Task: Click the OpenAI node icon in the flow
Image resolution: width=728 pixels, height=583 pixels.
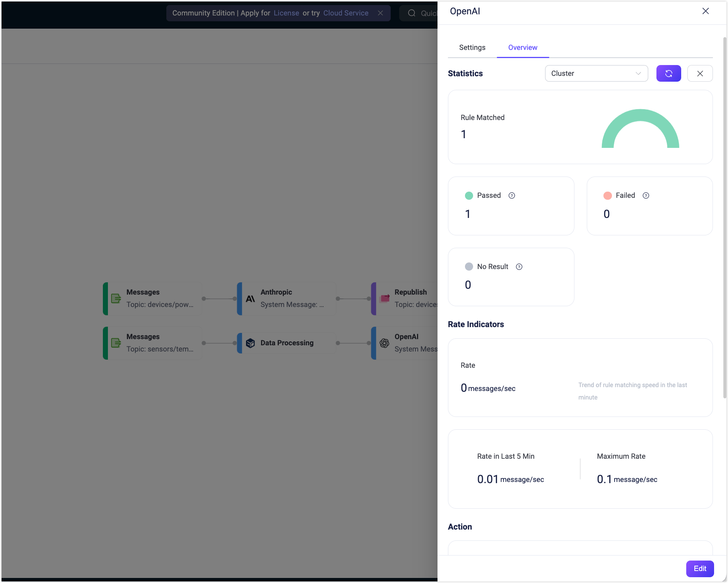Action: [x=384, y=343]
